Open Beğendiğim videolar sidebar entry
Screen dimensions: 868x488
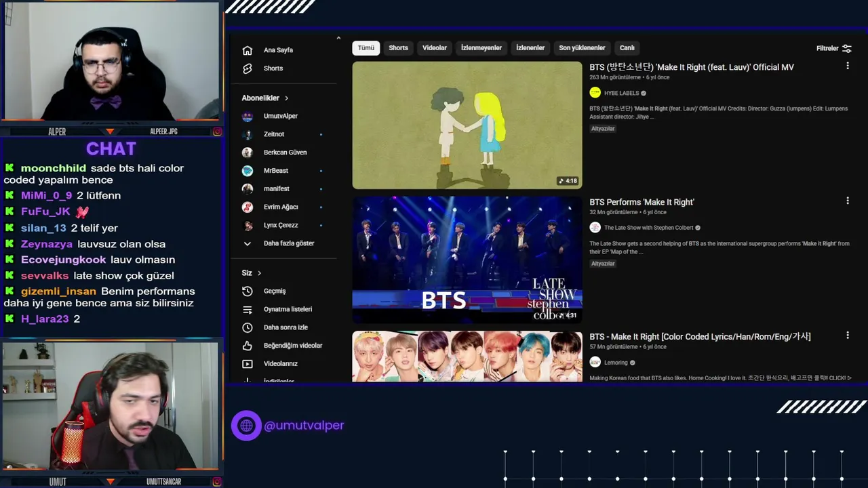click(283, 346)
